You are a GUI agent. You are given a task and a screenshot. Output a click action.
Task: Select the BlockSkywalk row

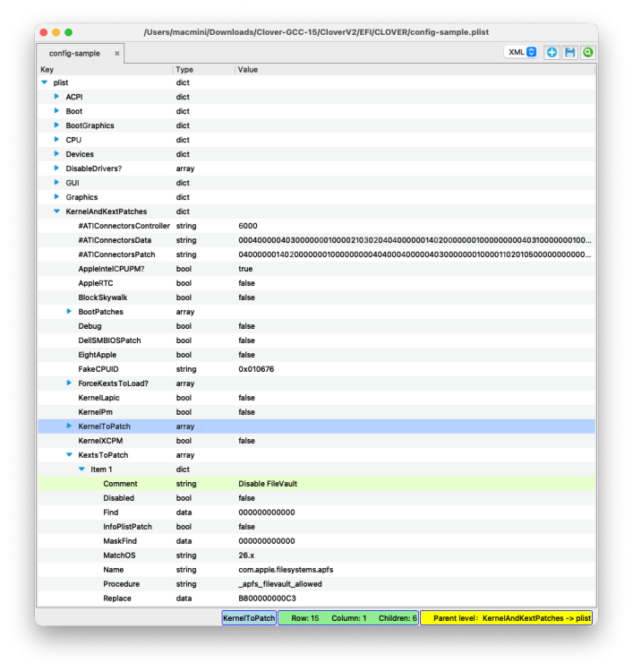(316, 297)
